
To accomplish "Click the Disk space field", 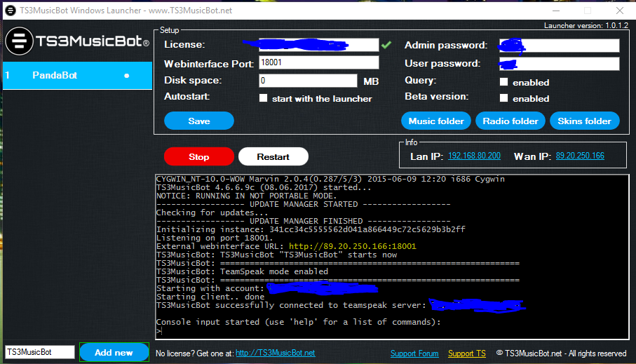I will click(x=308, y=81).
